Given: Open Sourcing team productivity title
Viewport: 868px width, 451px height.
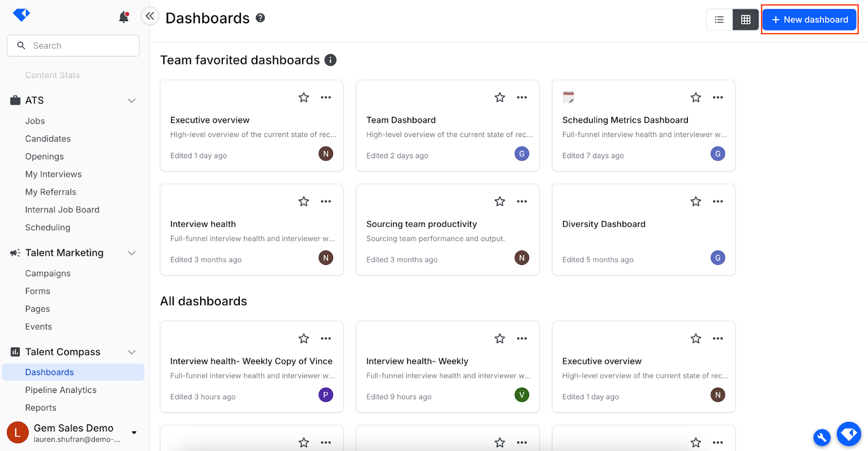Looking at the screenshot, I should click(x=422, y=224).
